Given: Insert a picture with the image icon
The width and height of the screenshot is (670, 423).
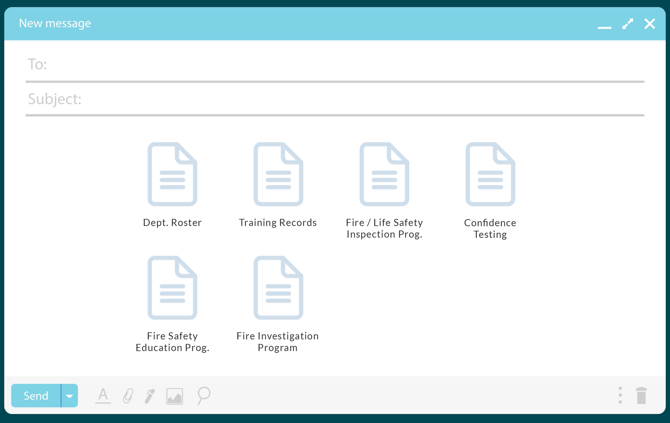Looking at the screenshot, I should (174, 396).
